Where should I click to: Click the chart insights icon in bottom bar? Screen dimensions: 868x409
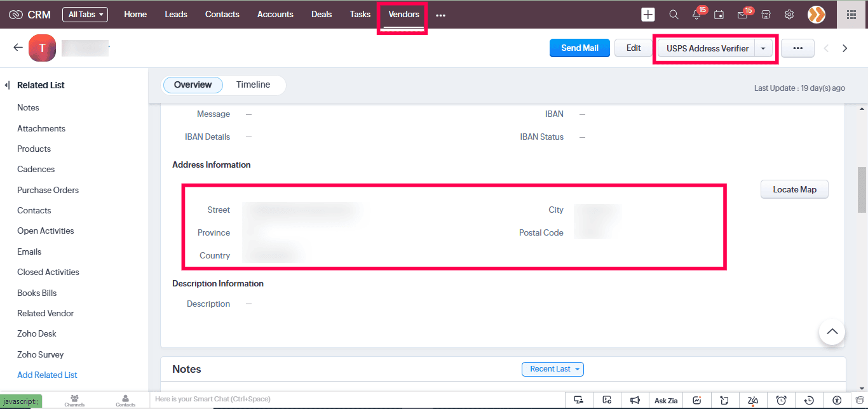(697, 400)
